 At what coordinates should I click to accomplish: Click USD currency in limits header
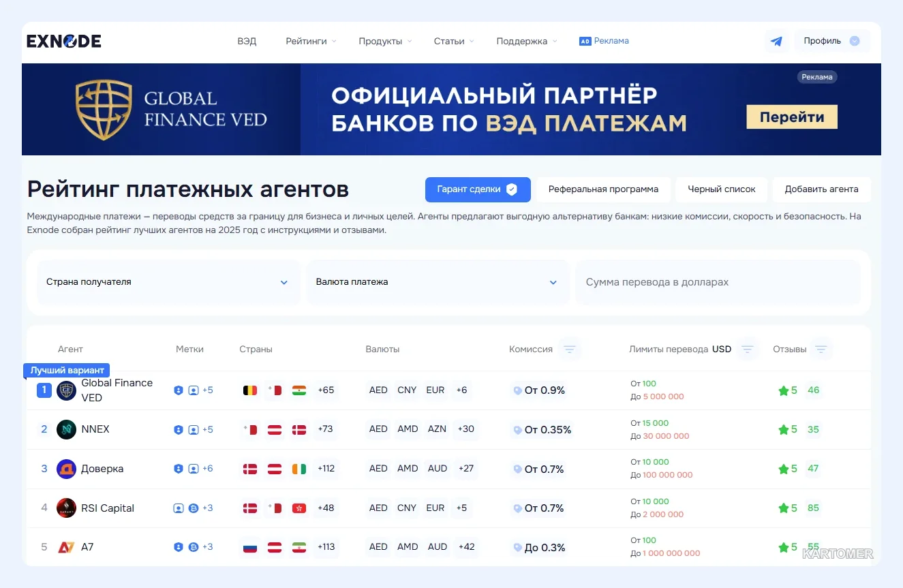point(722,350)
